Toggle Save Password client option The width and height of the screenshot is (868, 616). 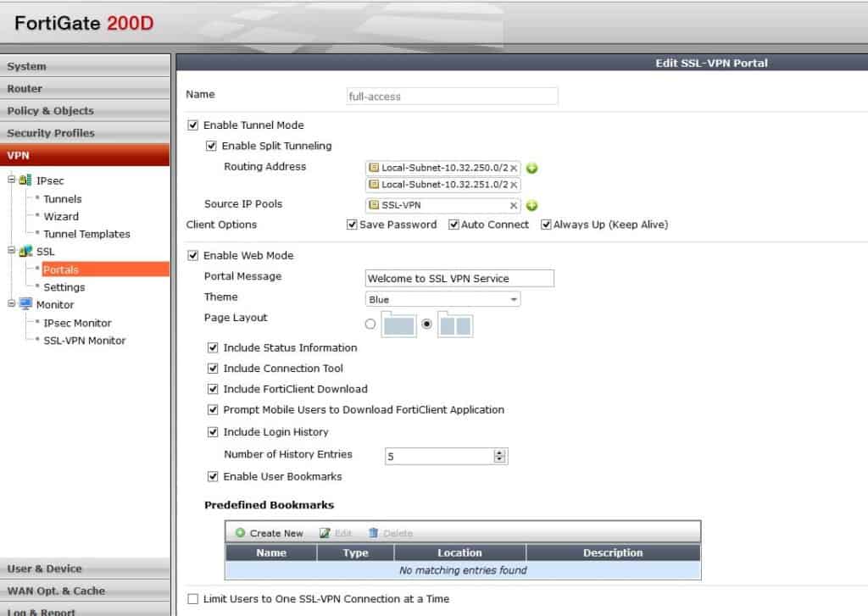click(x=352, y=225)
